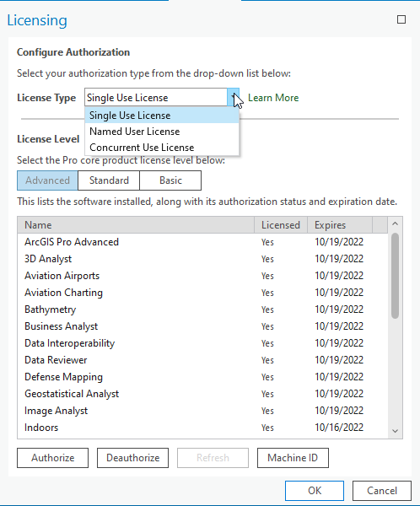The height and width of the screenshot is (506, 420).
Task: Choose Concurrent Use License option
Action: (x=162, y=148)
